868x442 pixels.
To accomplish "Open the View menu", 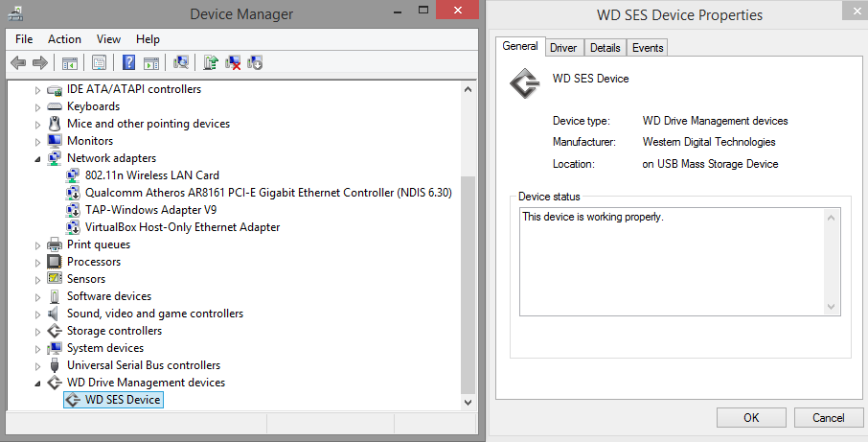I will [x=108, y=39].
